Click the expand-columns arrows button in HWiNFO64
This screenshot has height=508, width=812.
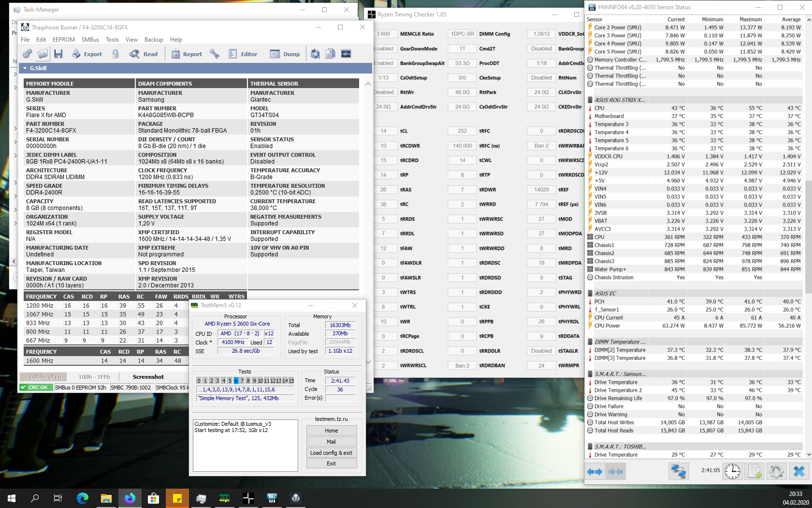(595, 472)
